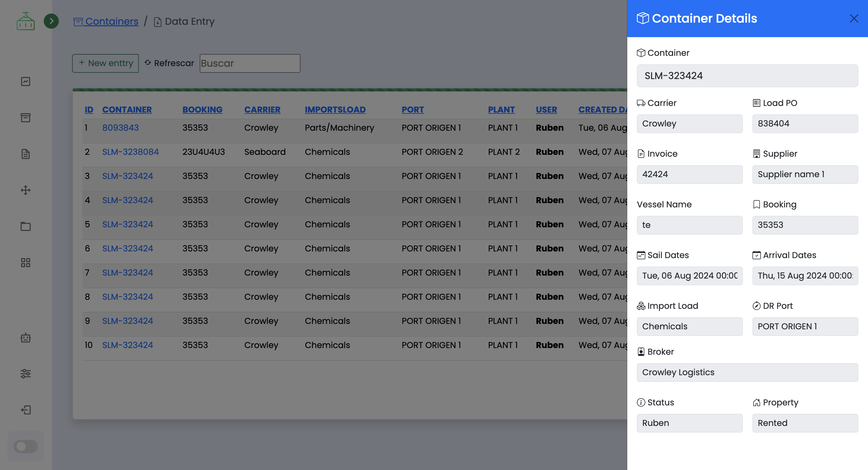
Task: Toggle the theme switch at sidebar bottom
Action: (x=26, y=446)
